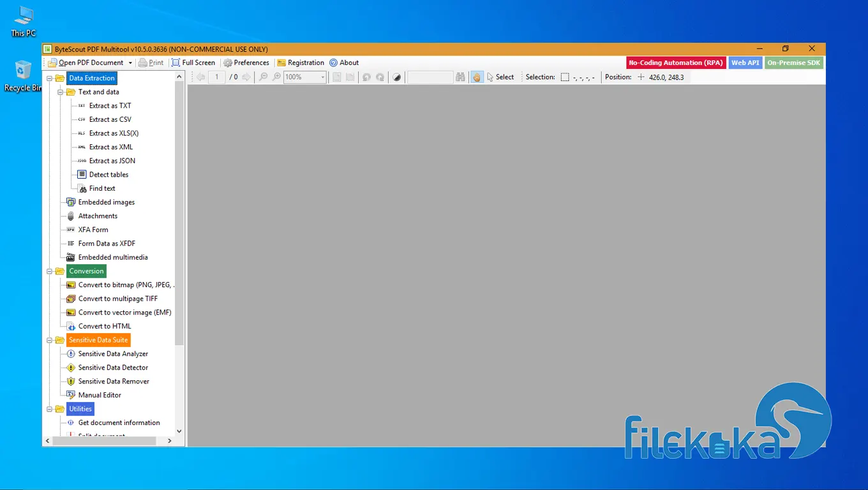Select the Utilities category label
Viewport: 868px width, 490px height.
point(80,409)
